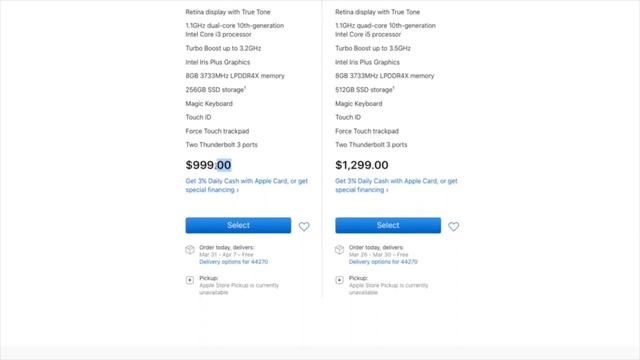
Task: Open Delivery options for 44270 under i3 model
Action: (x=233, y=262)
